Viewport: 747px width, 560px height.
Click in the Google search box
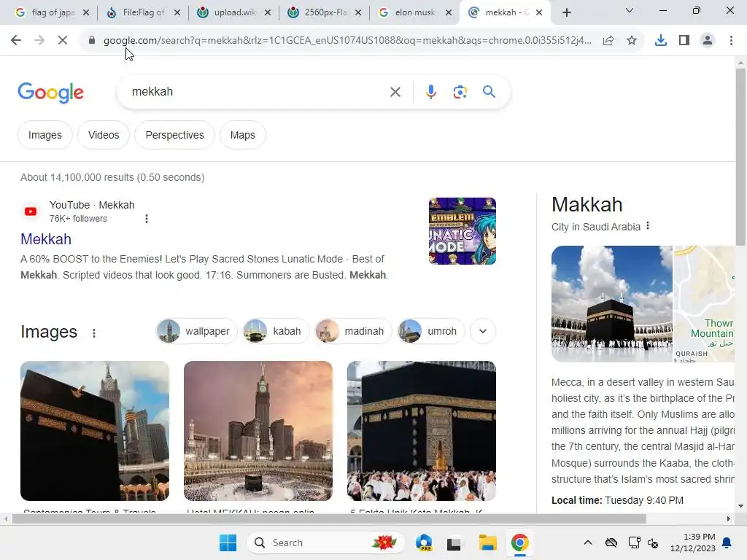coord(258,92)
